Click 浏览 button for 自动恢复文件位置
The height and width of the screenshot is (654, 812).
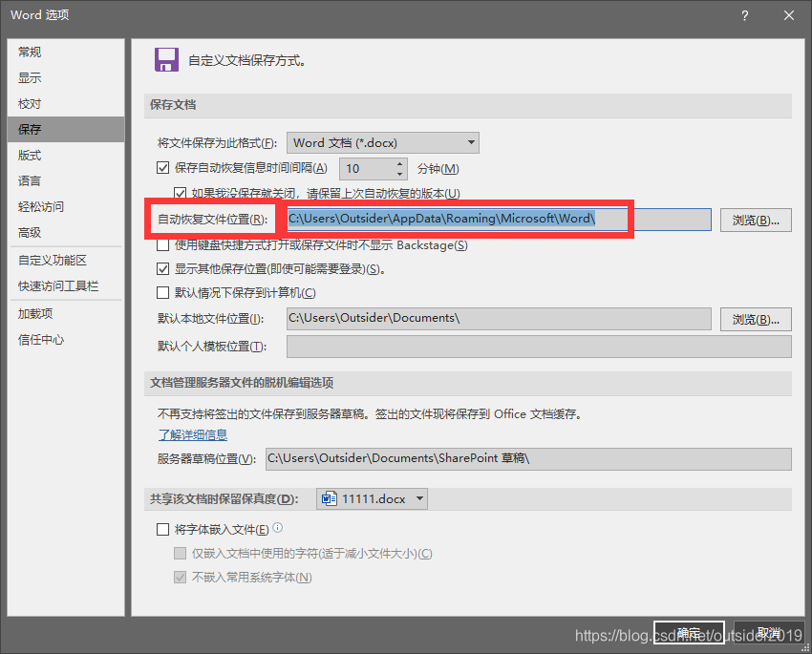756,221
